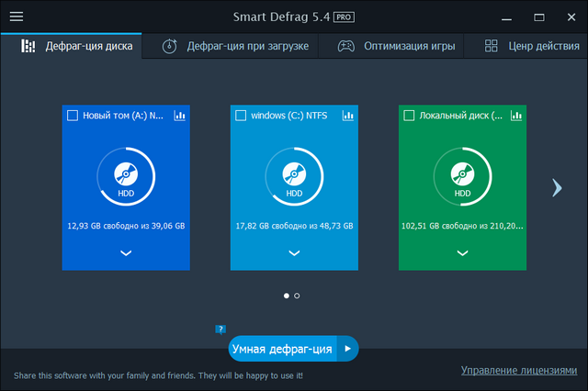Screen dimensions: 588x391
Task: Check the Новый том (A:) drive checkbox
Action: click(73, 116)
